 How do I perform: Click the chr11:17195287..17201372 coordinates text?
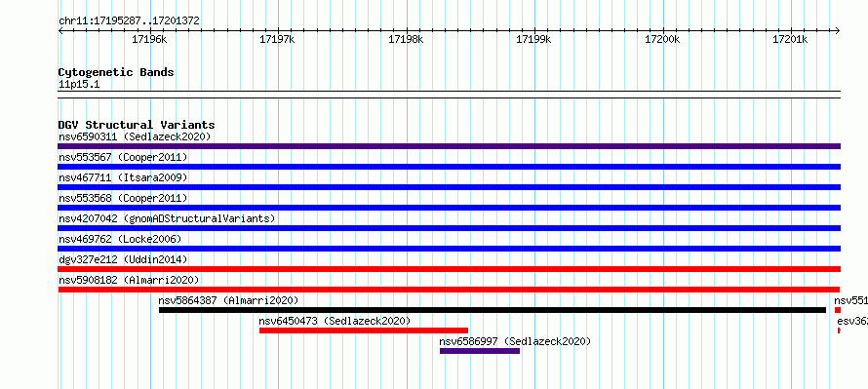(x=129, y=21)
